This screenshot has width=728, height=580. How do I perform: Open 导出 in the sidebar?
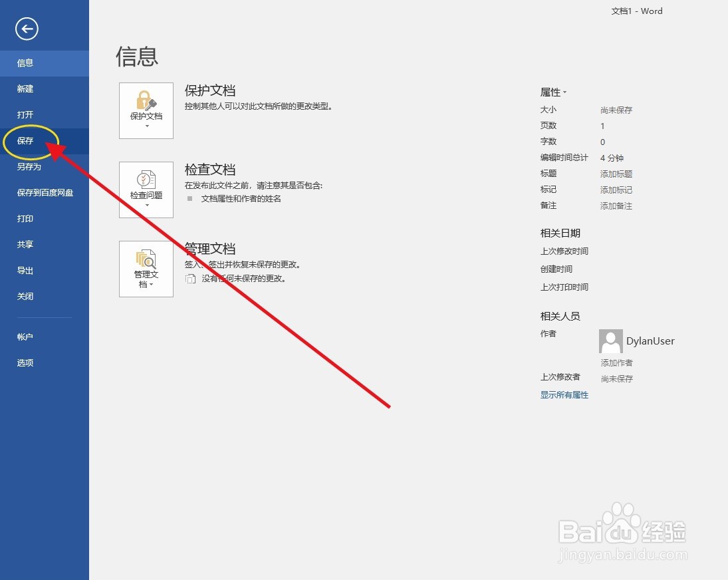click(x=45, y=270)
